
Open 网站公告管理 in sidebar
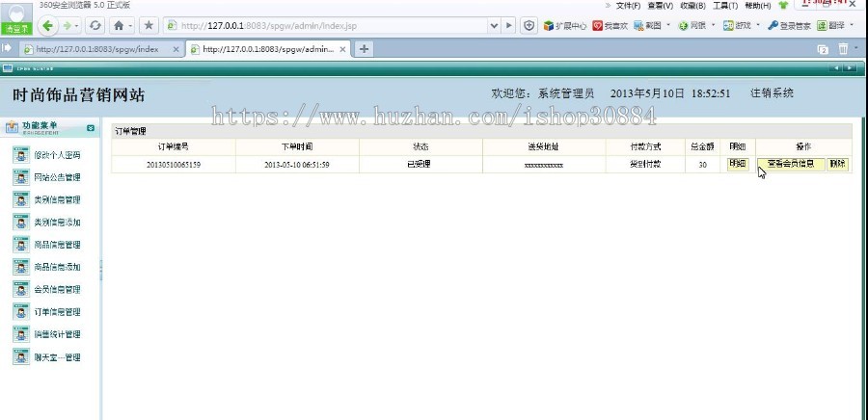(x=57, y=177)
